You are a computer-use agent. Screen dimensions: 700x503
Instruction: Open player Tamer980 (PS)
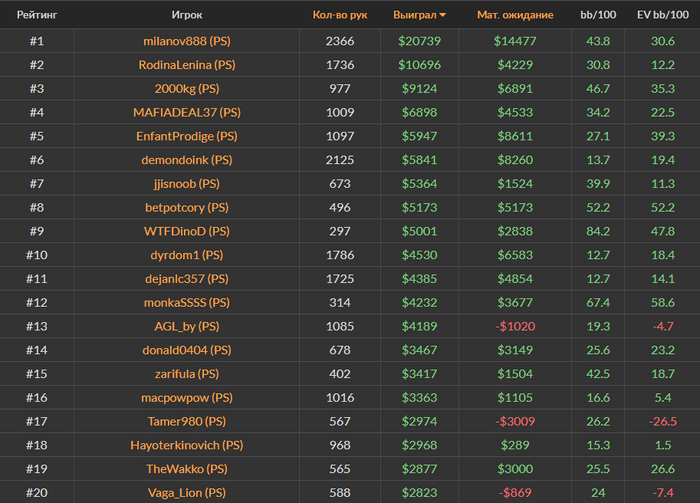(x=187, y=421)
